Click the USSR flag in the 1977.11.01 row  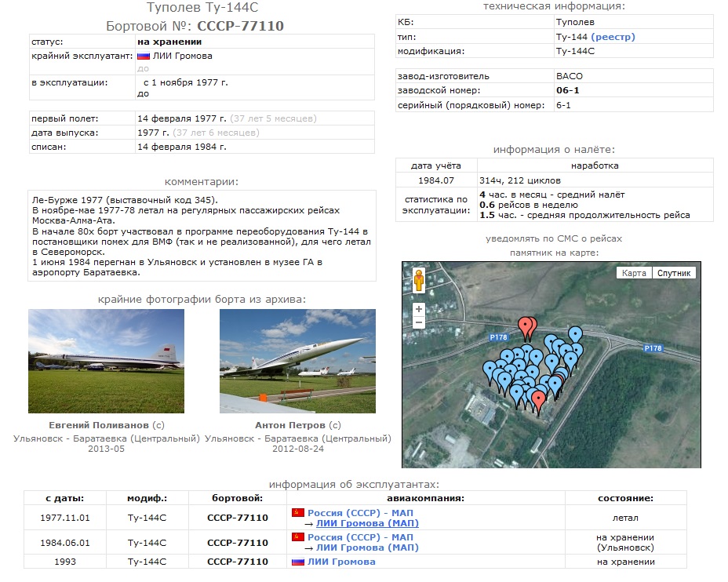click(297, 513)
